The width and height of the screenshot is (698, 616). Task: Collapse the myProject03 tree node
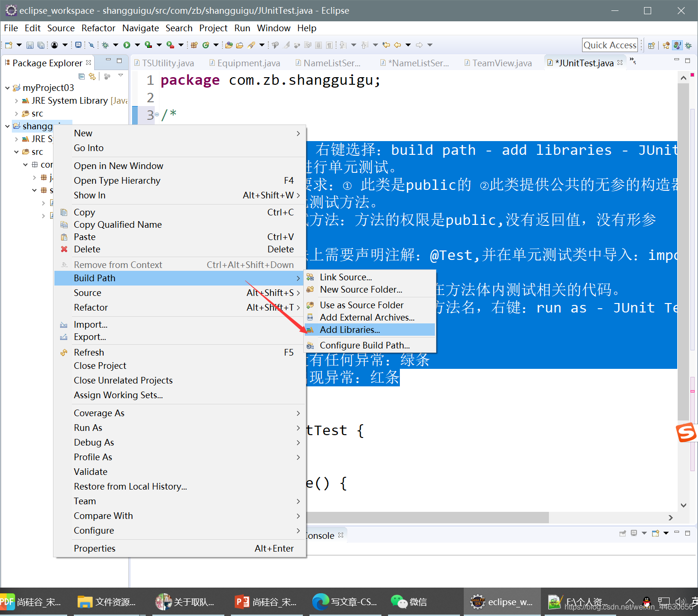pyautogui.click(x=7, y=88)
